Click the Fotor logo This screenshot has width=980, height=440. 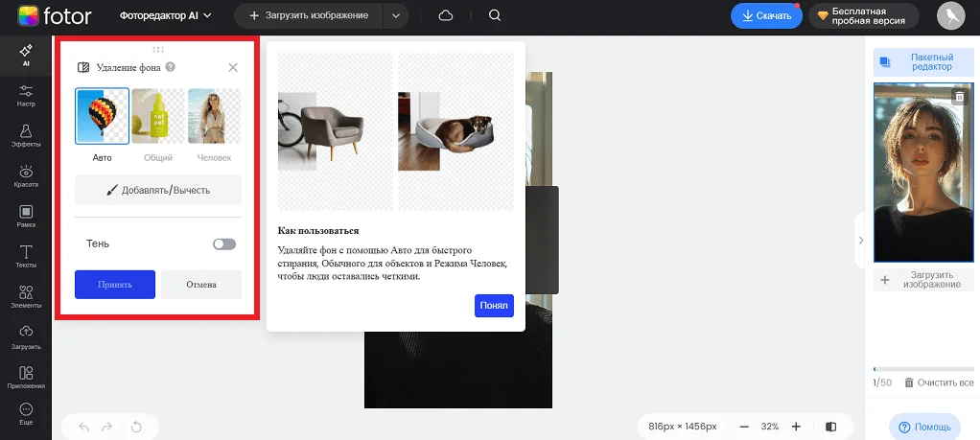(x=55, y=15)
